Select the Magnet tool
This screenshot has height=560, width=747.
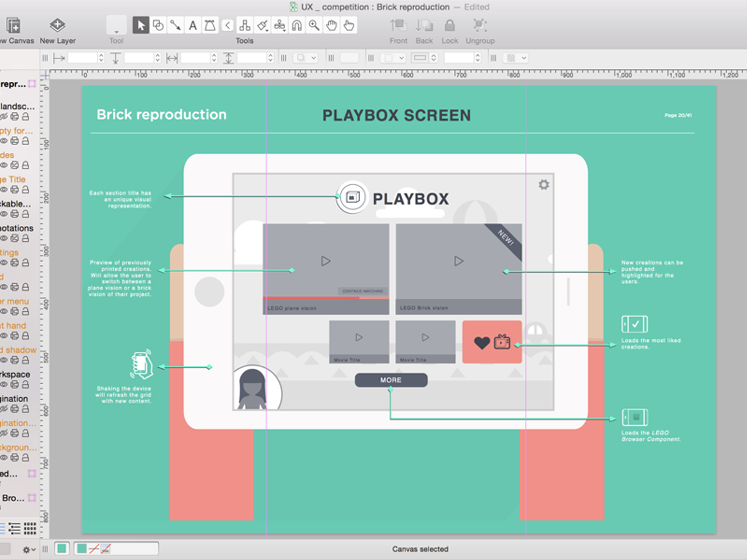[297, 26]
